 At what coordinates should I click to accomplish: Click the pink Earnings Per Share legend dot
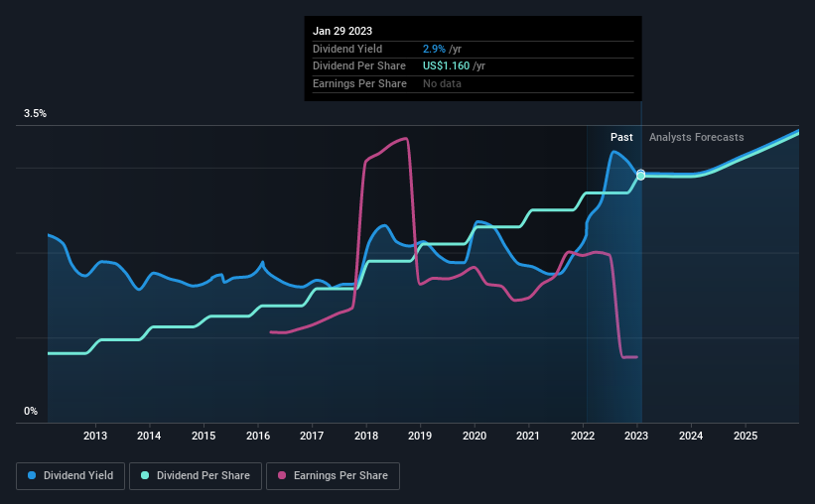(x=282, y=475)
